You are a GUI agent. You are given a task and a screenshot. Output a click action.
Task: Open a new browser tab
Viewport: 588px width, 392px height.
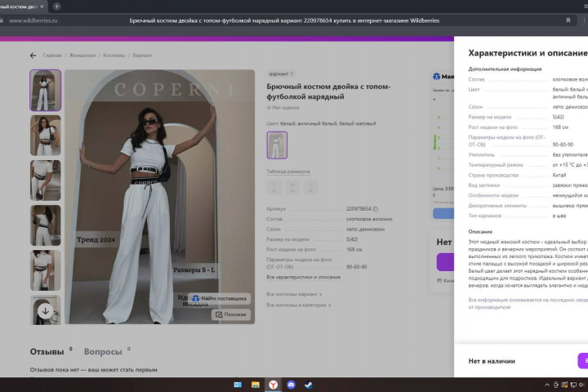tap(56, 7)
